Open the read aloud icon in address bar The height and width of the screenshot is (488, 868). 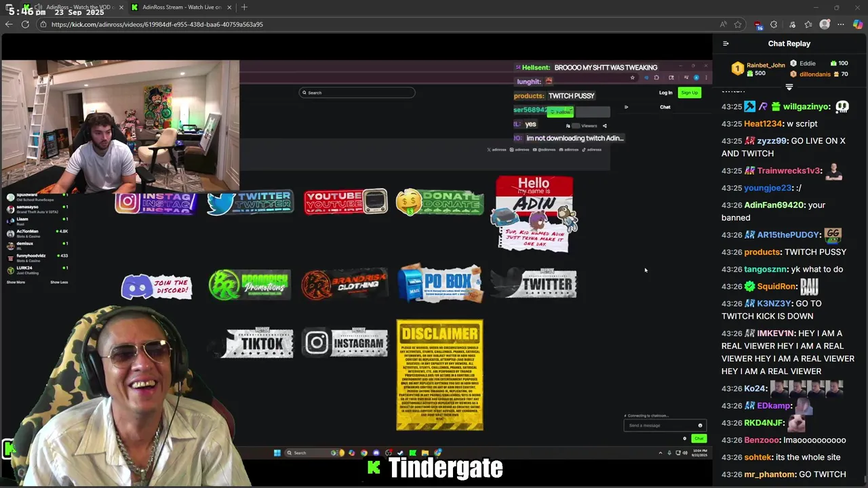pos(724,24)
